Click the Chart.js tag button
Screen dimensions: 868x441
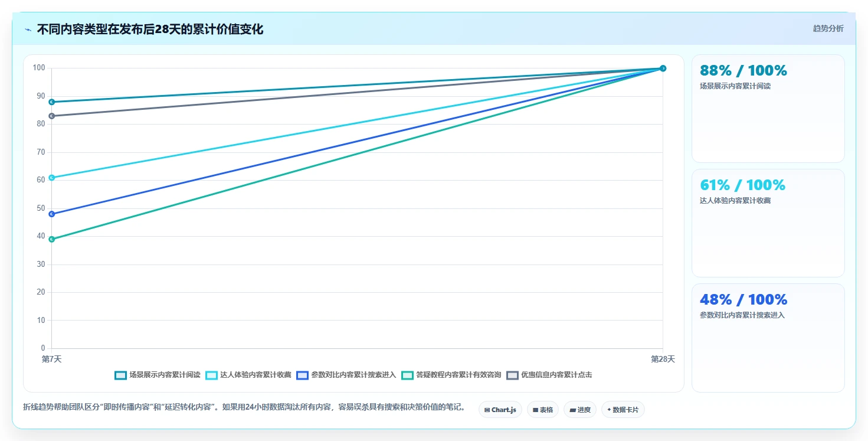click(x=500, y=410)
